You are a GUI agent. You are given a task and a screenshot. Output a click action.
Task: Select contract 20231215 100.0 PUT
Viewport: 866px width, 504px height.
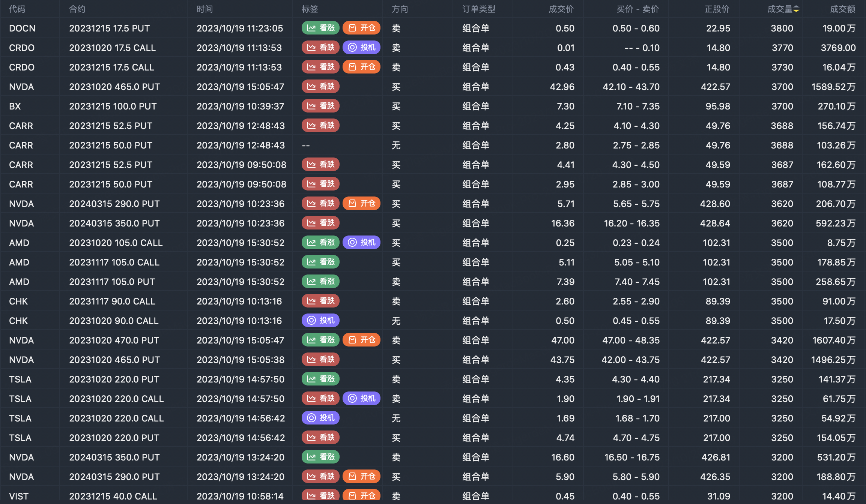coord(113,106)
